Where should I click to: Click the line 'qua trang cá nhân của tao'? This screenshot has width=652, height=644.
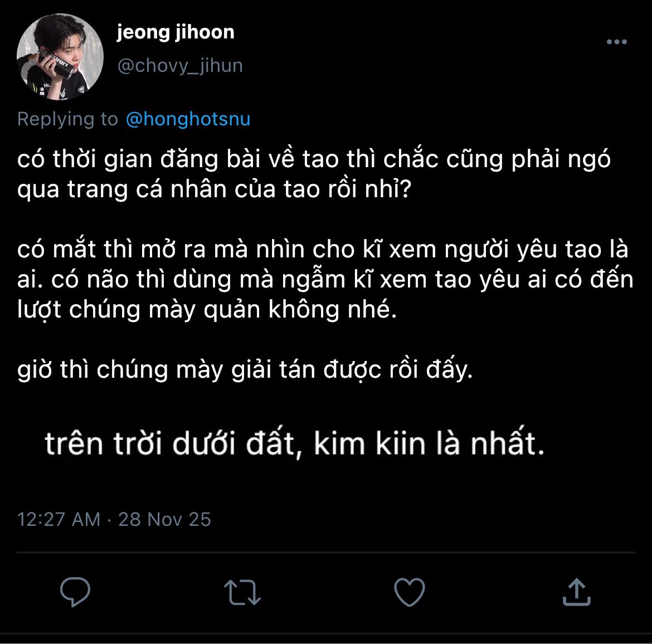tap(214, 189)
